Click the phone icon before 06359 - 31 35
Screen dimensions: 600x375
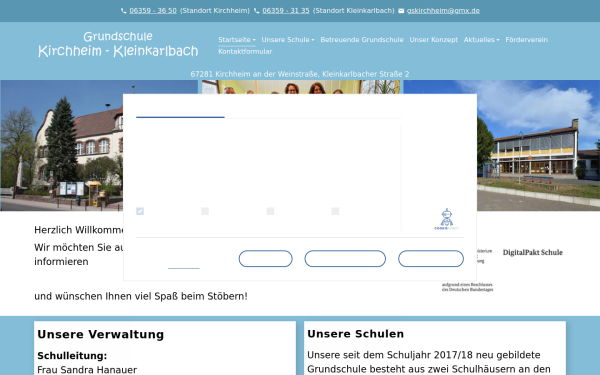coord(256,11)
